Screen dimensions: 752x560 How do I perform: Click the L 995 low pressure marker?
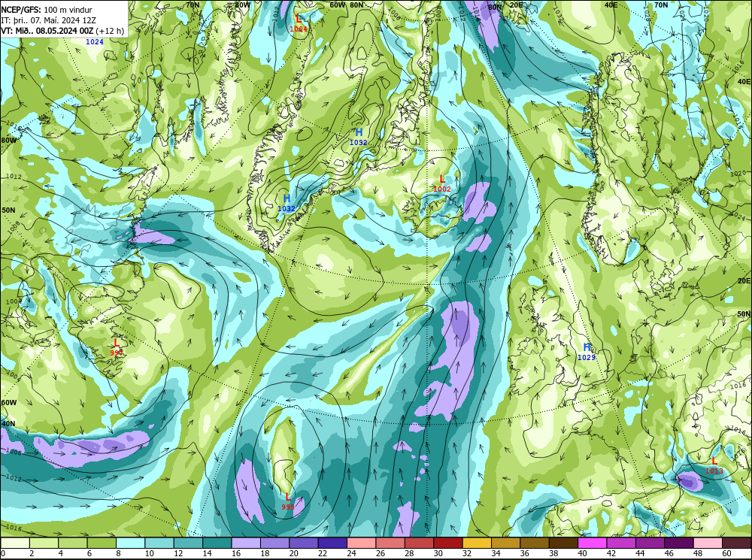(288, 501)
